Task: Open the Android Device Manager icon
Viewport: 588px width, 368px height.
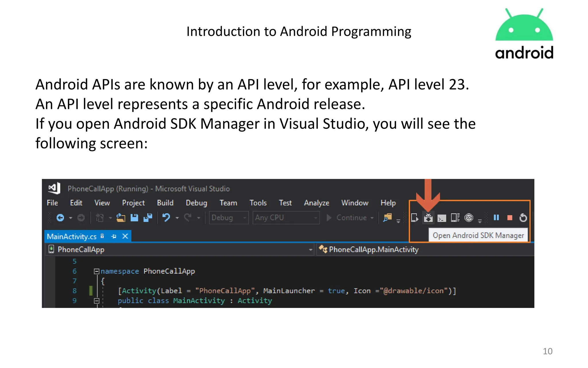Action: [455, 218]
